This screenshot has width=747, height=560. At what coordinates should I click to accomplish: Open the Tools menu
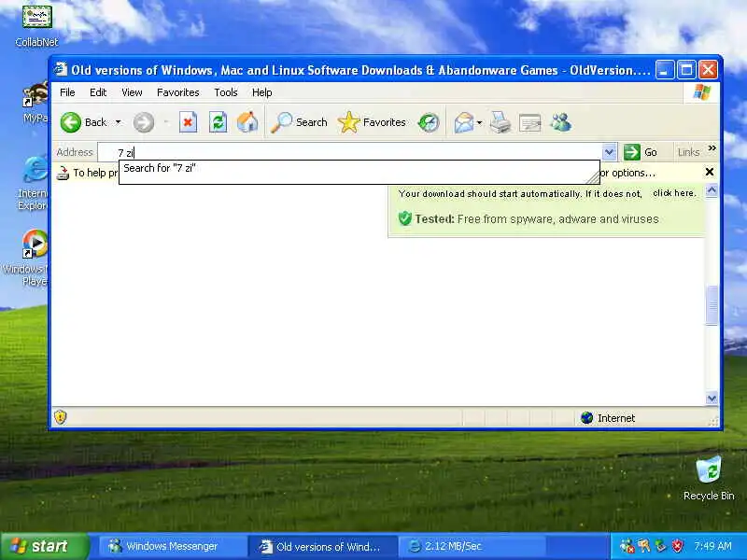(226, 92)
